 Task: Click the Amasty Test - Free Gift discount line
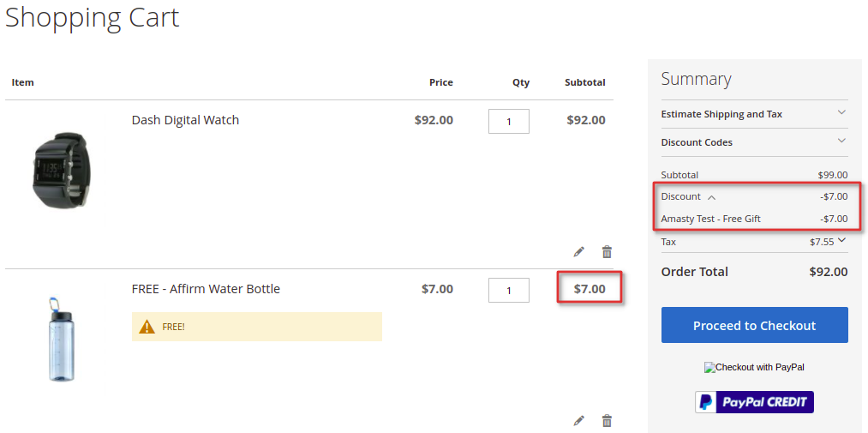pyautogui.click(x=754, y=219)
